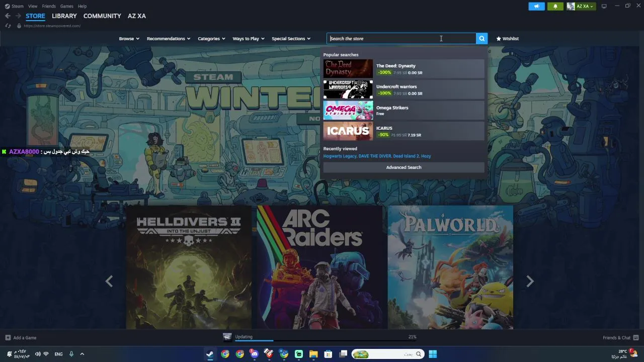The height and width of the screenshot is (362, 644).
Task: Open the DAVE THE DIVER recently viewed link
Action: pyautogui.click(x=375, y=156)
